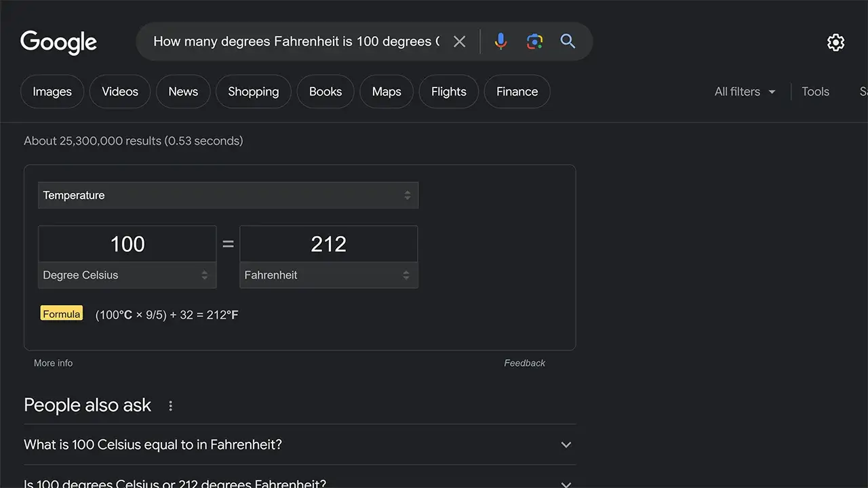The image size is (868, 488).
Task: Click the Google logo
Action: tap(59, 42)
